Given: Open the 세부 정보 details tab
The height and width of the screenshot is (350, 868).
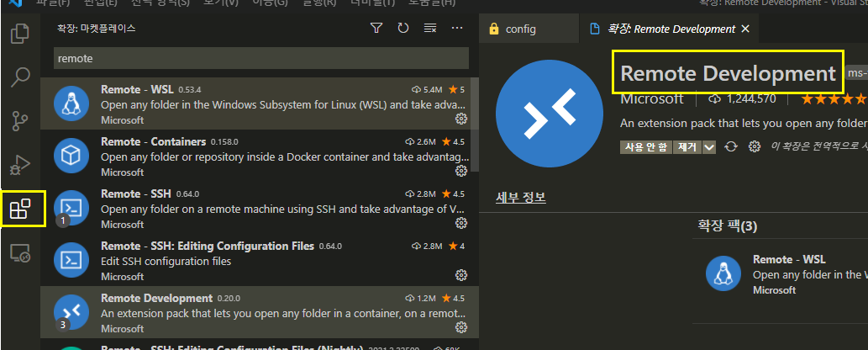Looking at the screenshot, I should tap(521, 197).
